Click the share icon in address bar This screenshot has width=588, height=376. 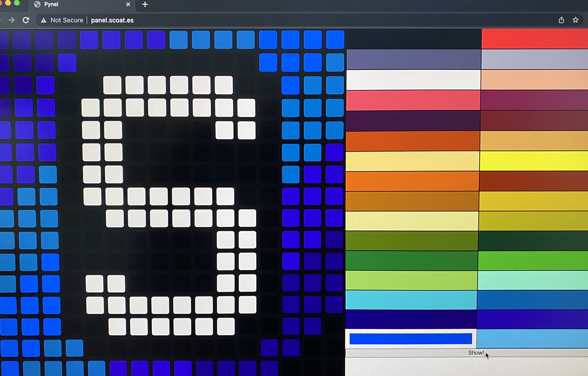point(561,20)
